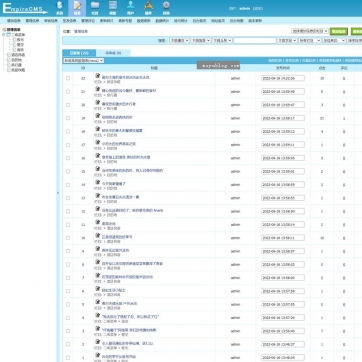Select the checkbox for article ID 16
Viewport: 362px width, 362px height.
coord(68,158)
